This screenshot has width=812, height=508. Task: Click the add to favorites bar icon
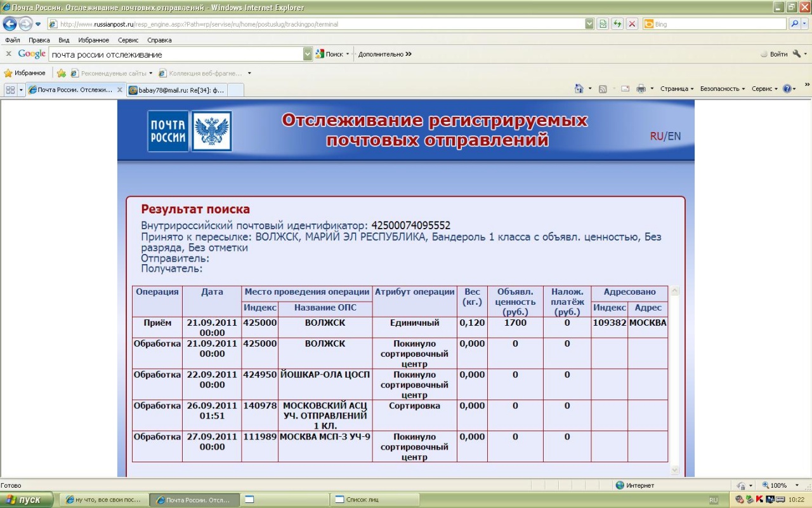61,73
